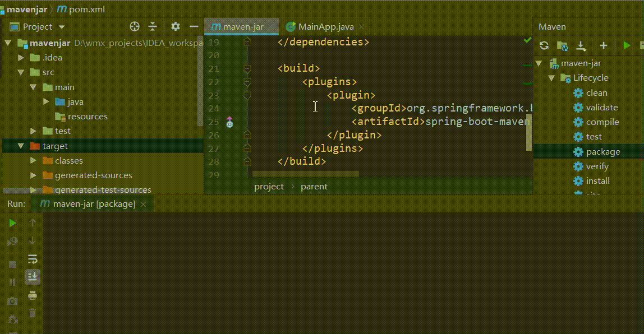Rerun the maven-jar package run configuration

tap(12, 223)
